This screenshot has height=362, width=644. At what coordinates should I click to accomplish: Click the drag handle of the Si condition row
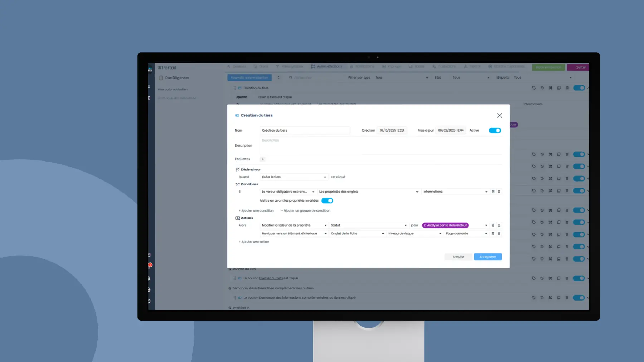[x=499, y=192]
